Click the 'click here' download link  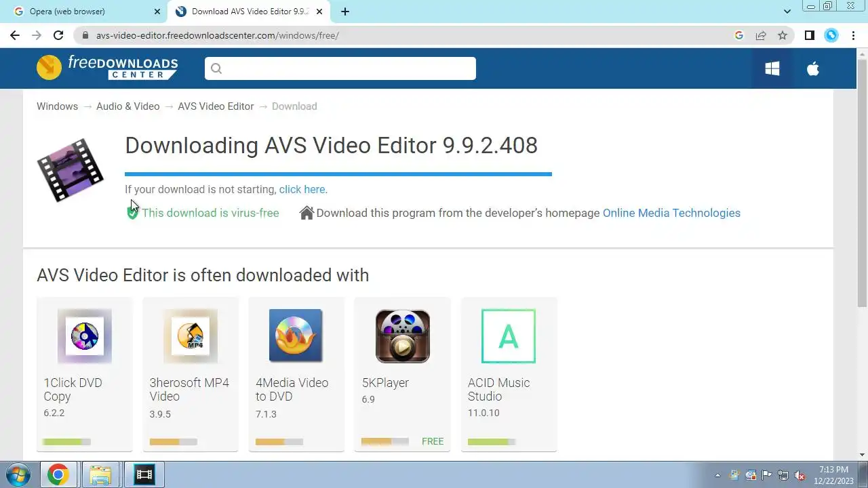tap(302, 190)
